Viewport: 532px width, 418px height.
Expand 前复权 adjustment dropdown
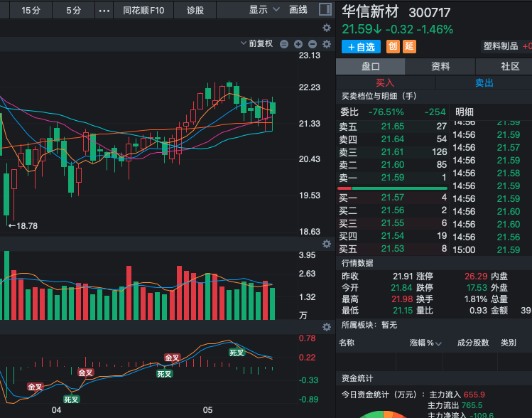[257, 43]
